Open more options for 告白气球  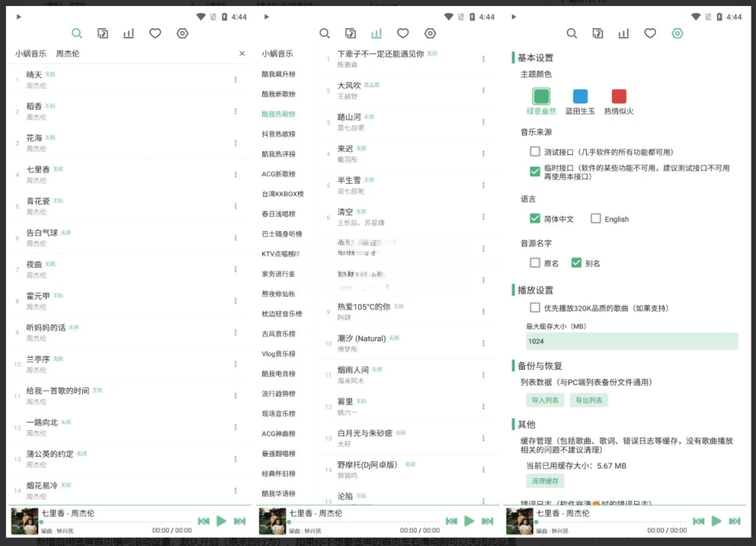tap(236, 238)
